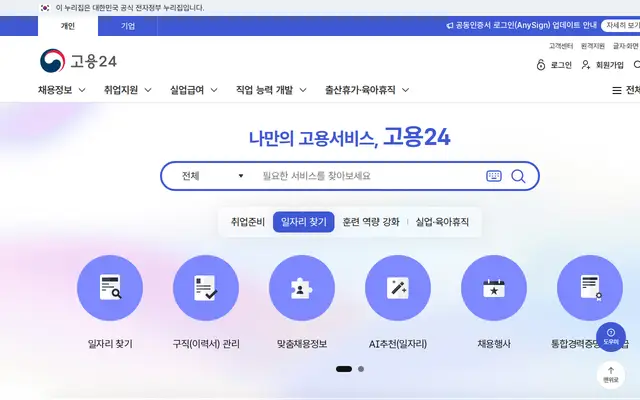Click the 회원가입 person icon
640x400 pixels.
click(586, 65)
